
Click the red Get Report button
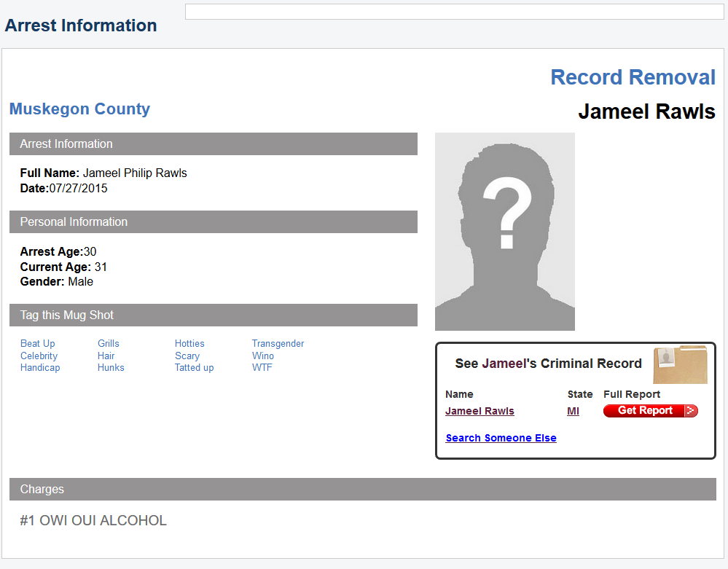pyautogui.click(x=651, y=411)
